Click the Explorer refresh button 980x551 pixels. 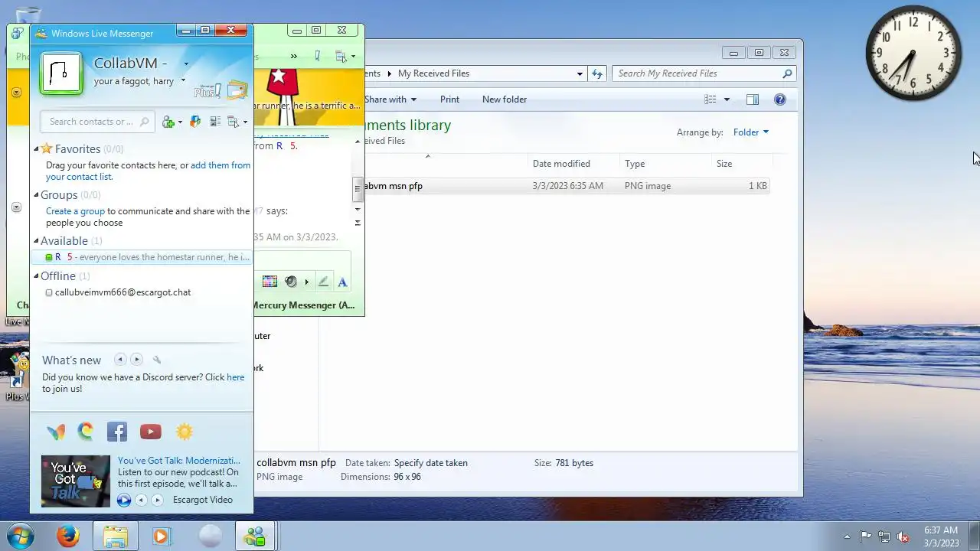[x=597, y=73]
